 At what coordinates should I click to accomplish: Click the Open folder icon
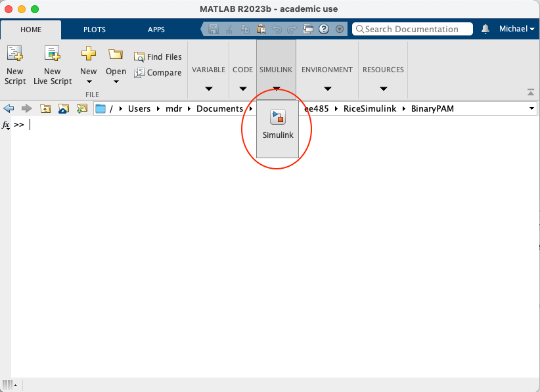(x=116, y=54)
